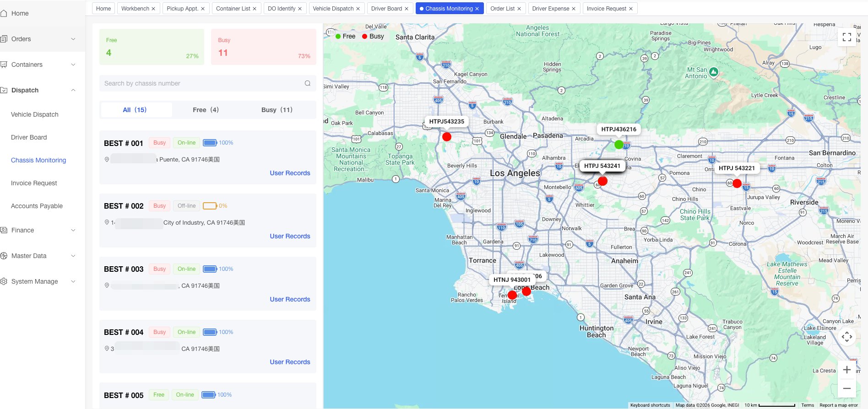This screenshot has height=409, width=868.
Task: Close the Chassis Monitoring tab
Action: tap(477, 9)
